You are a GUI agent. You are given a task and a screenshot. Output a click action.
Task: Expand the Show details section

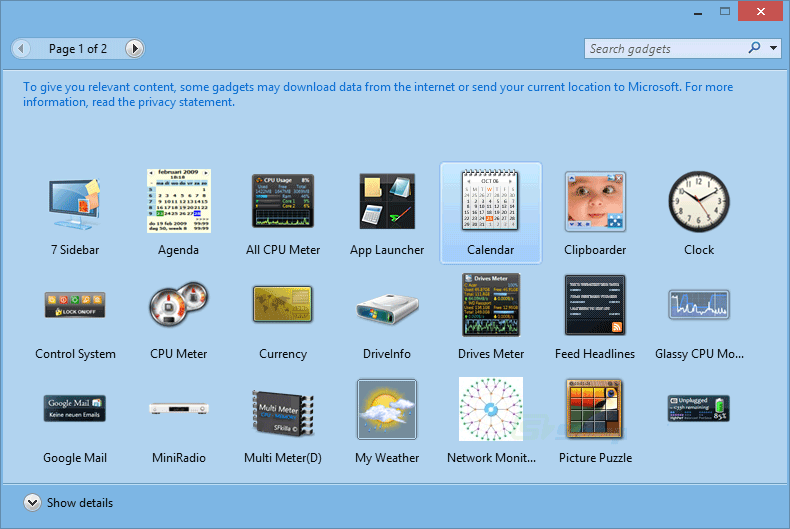coord(32,503)
